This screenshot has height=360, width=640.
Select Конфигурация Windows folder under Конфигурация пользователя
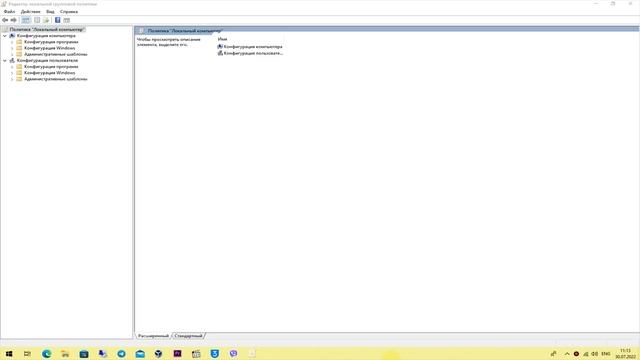click(x=49, y=73)
